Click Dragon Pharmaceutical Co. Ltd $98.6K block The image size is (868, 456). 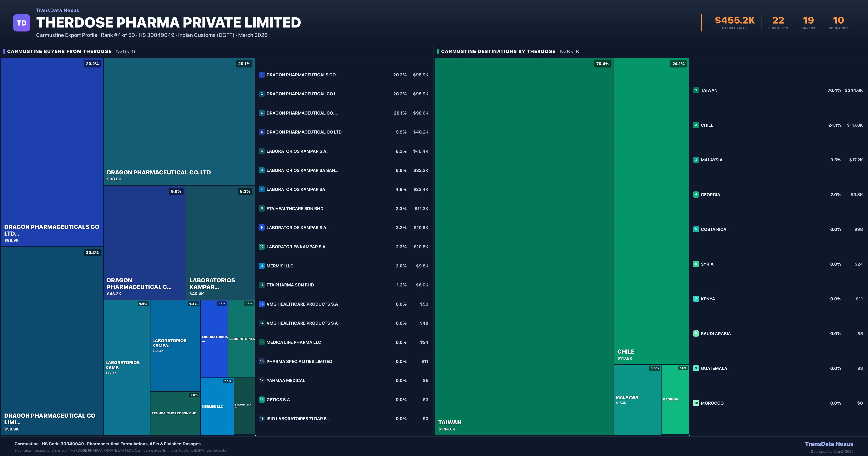pyautogui.click(x=179, y=121)
